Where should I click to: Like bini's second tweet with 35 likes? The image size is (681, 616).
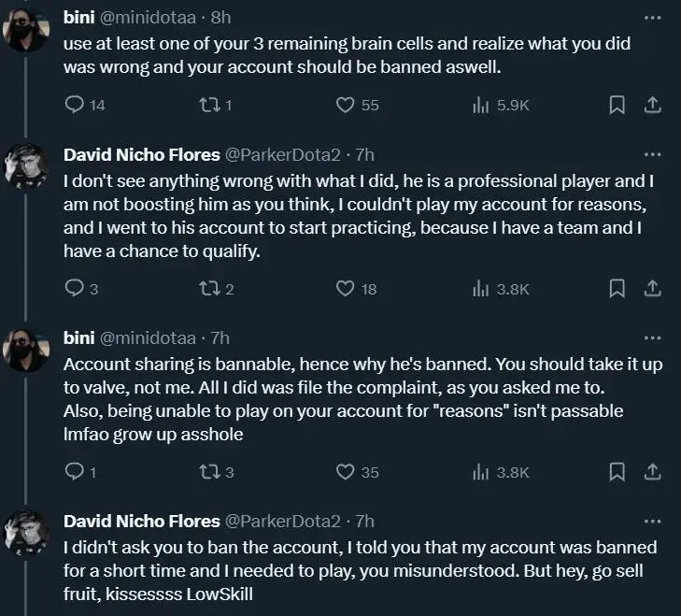click(x=346, y=472)
